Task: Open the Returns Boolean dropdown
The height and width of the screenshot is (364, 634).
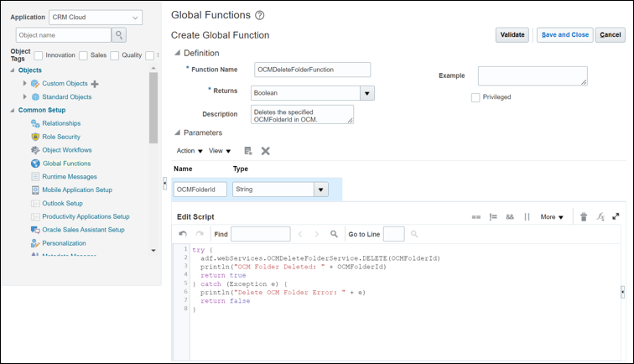Action: click(x=367, y=93)
